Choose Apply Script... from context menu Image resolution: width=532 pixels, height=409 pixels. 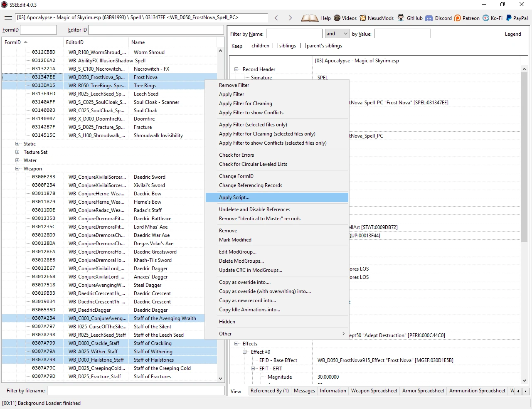click(x=277, y=197)
